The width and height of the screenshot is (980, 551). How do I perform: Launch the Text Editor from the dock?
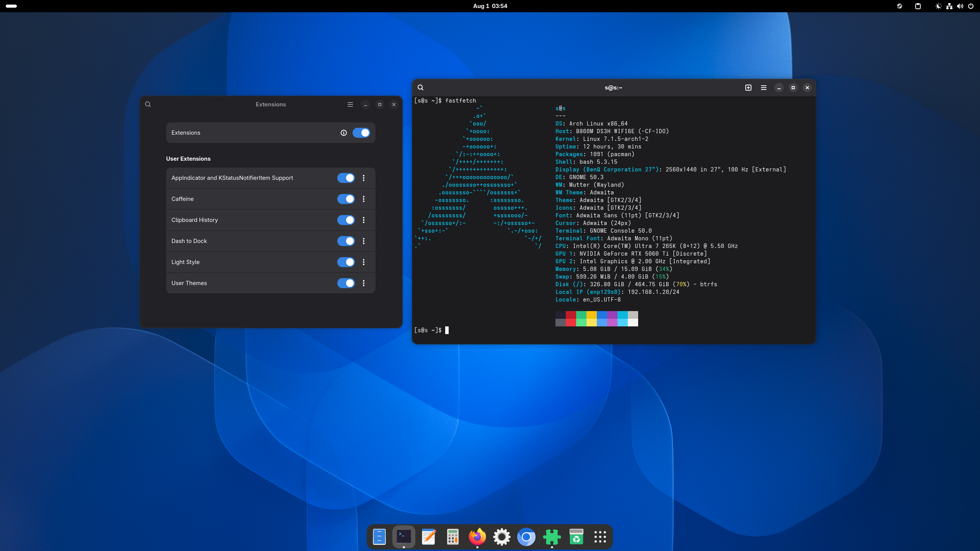[x=428, y=537]
